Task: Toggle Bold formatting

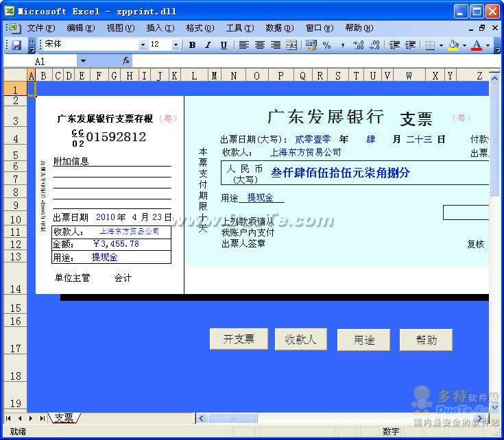Action: (192, 45)
